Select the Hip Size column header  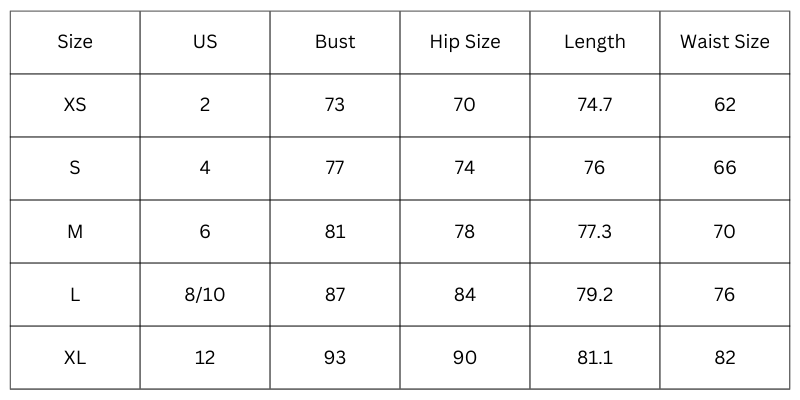(465, 42)
